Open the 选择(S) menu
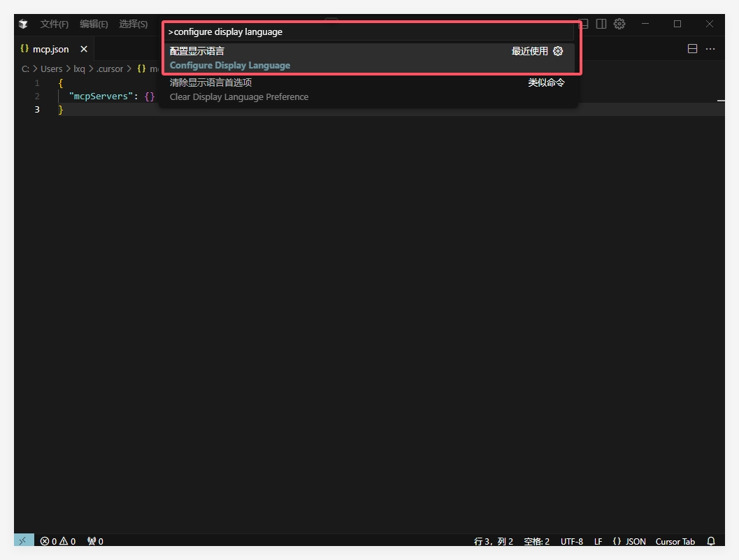This screenshot has width=739, height=560. tap(133, 24)
